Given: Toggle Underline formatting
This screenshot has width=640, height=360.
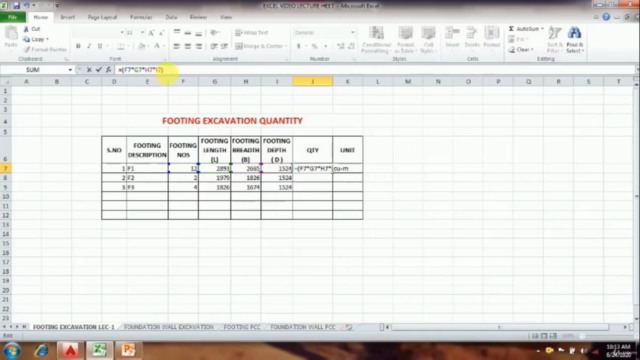Looking at the screenshot, I should [x=100, y=46].
